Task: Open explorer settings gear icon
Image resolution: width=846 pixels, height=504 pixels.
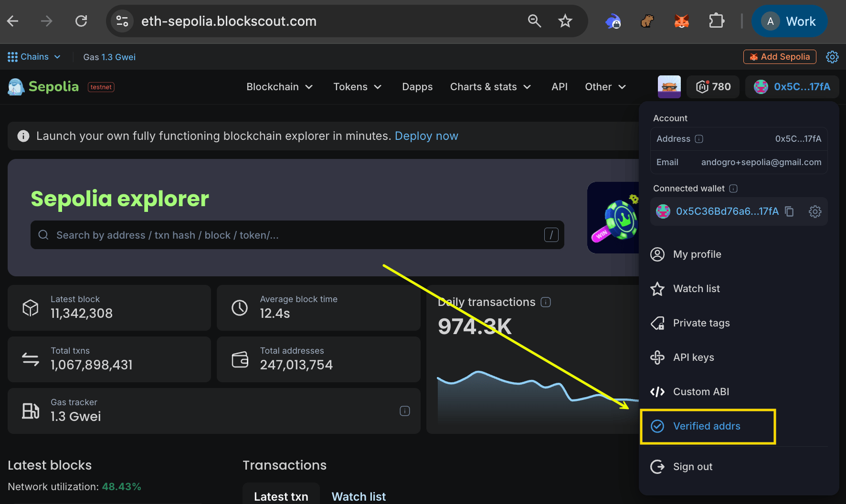Action: (832, 57)
